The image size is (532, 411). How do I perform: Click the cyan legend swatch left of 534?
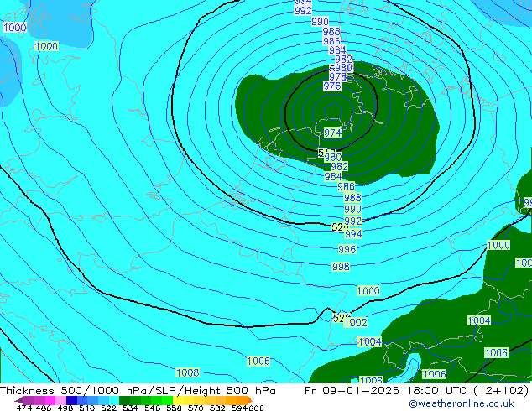coord(114,400)
